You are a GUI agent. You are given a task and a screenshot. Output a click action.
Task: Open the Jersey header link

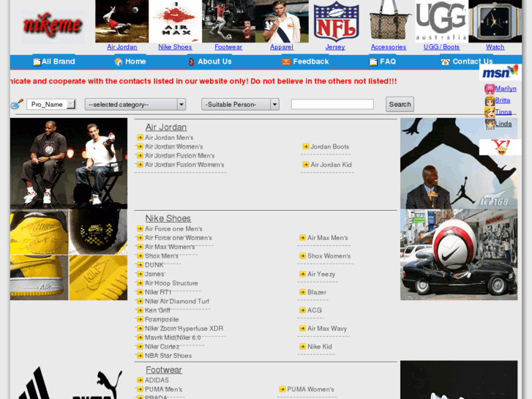335,47
